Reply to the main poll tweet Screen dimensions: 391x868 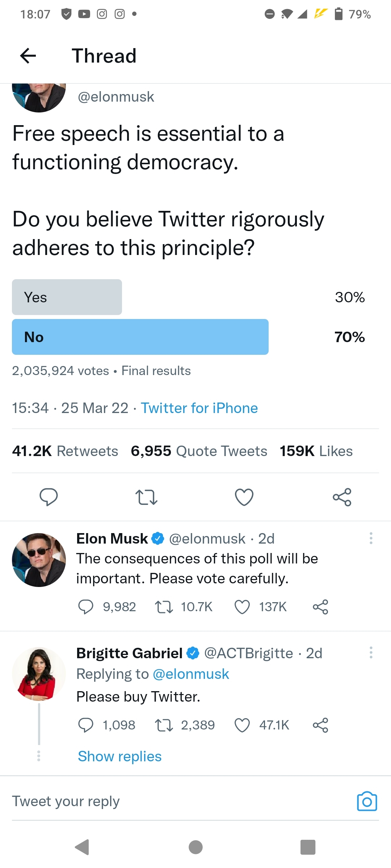coord(49,497)
